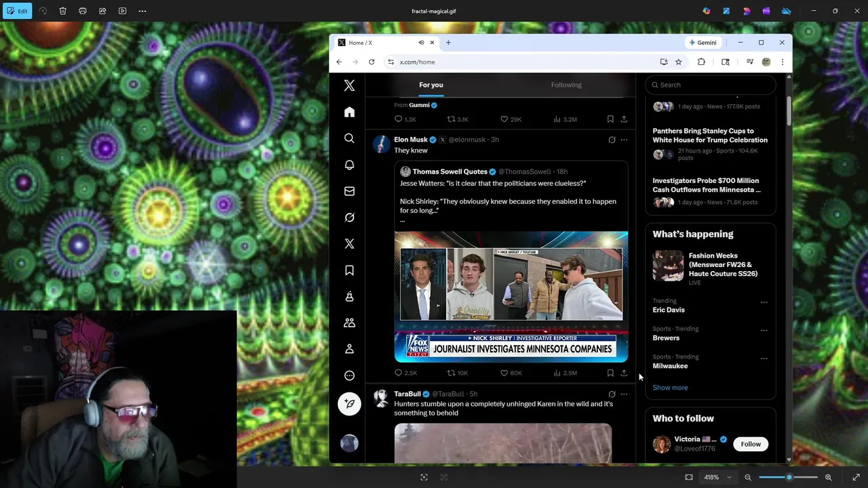Enter fullscreen via Photos expand arrows icon

[x=856, y=477]
